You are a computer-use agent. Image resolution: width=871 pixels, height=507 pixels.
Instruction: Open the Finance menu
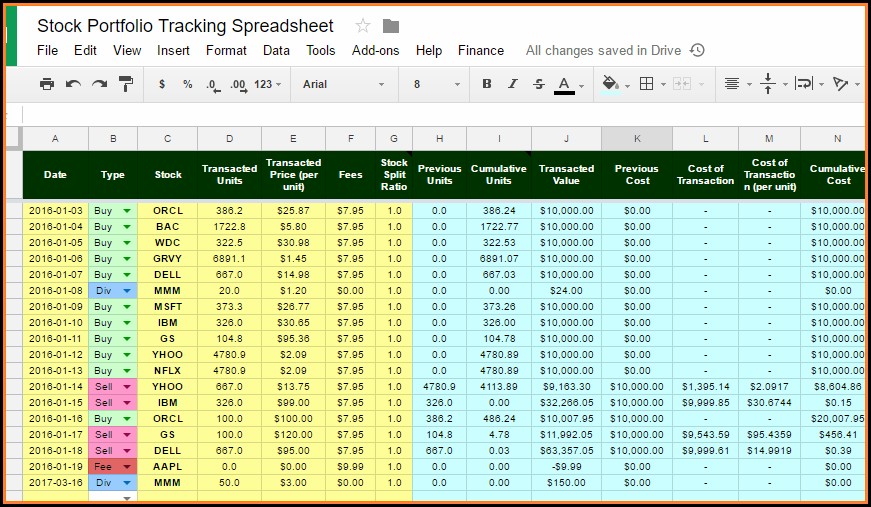481,51
